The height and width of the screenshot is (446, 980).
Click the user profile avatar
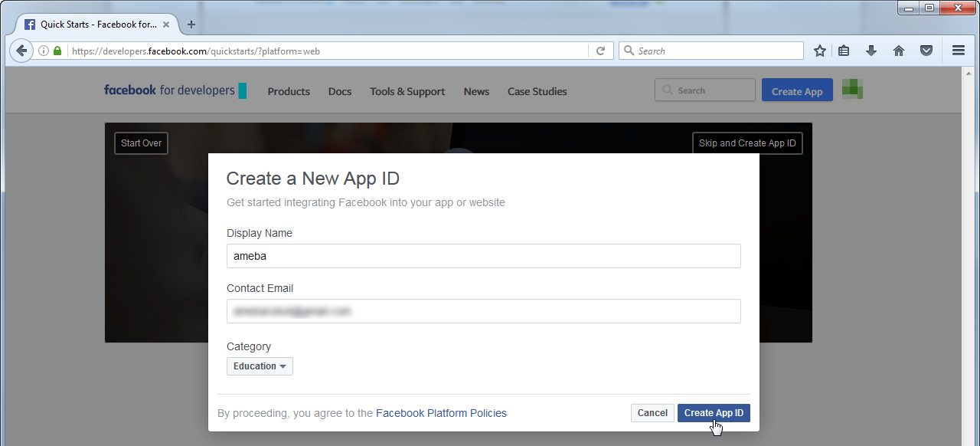852,90
